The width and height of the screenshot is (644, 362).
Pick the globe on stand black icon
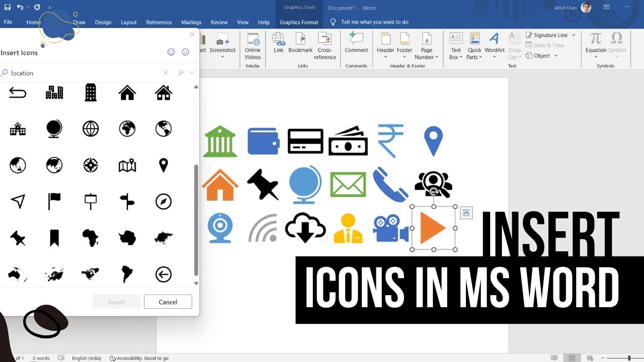(x=54, y=129)
